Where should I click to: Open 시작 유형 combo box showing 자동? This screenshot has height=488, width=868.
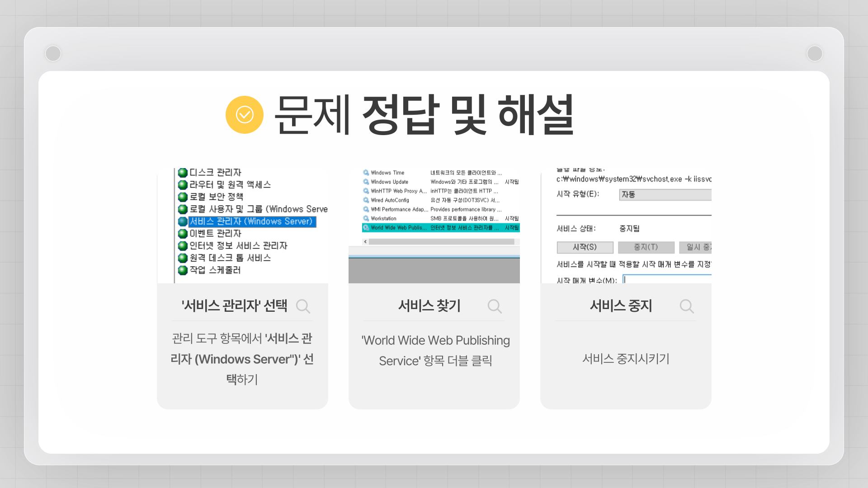pos(665,195)
